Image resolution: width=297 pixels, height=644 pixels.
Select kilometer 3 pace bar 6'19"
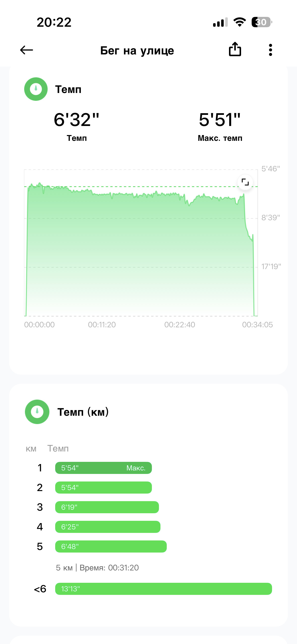(107, 507)
